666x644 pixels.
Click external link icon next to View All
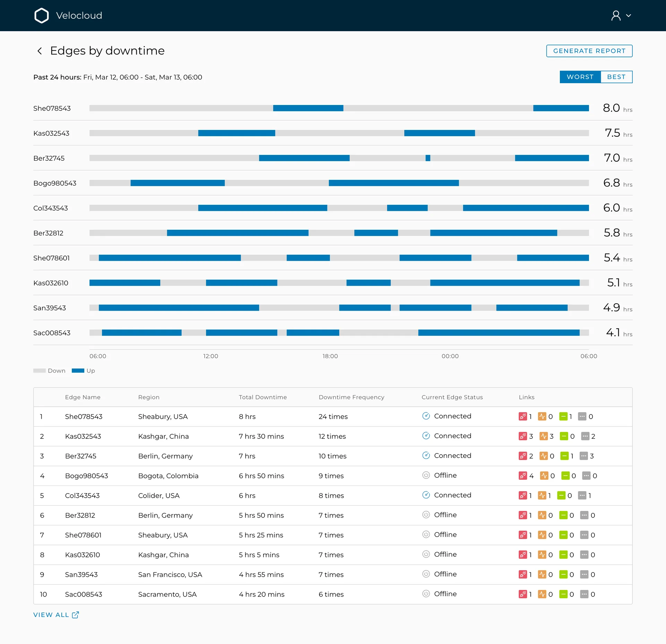pyautogui.click(x=75, y=615)
